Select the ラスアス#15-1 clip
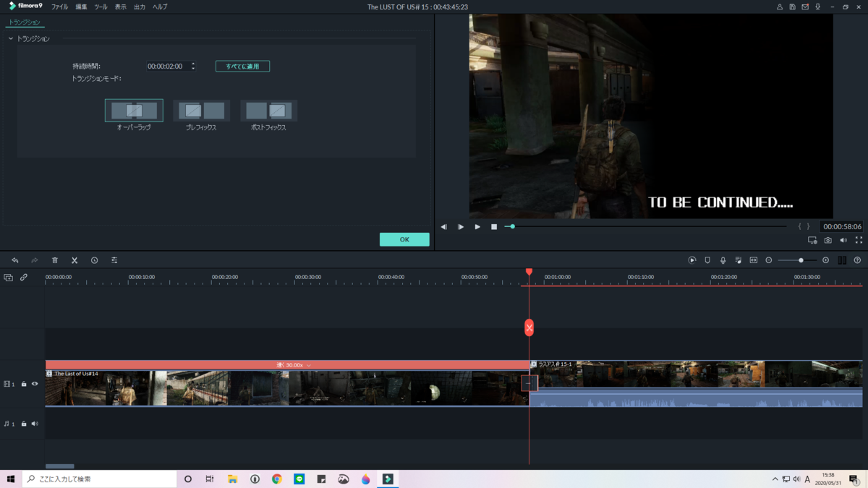The image size is (868, 488). pos(696,383)
